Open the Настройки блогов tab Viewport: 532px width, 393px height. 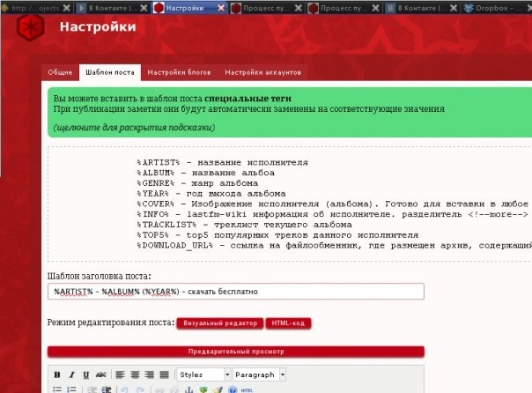[x=179, y=72]
